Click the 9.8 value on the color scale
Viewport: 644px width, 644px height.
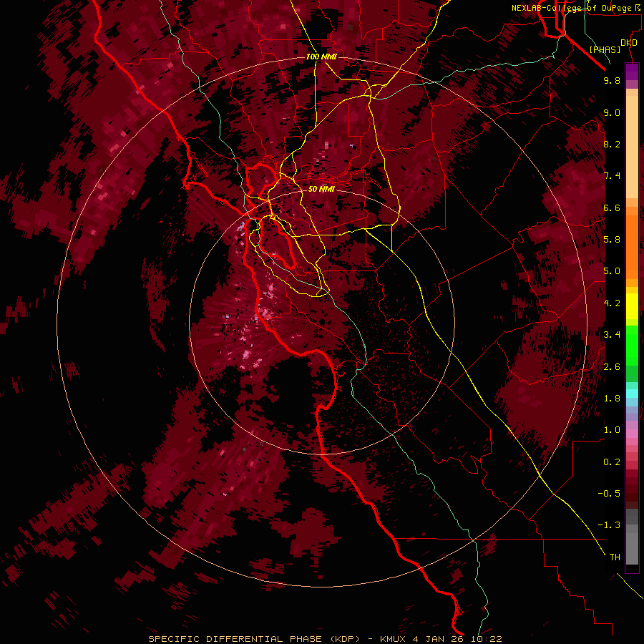point(612,81)
